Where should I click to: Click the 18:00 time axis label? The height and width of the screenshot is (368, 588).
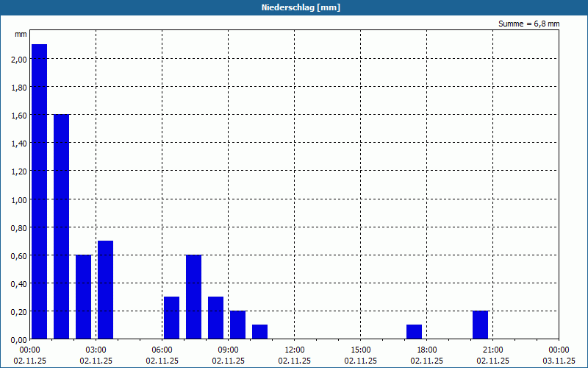[x=427, y=350]
